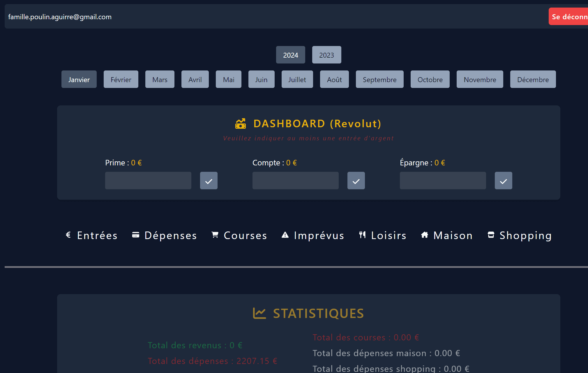The height and width of the screenshot is (373, 588).
Task: Click the statistics line chart icon
Action: pyautogui.click(x=259, y=313)
